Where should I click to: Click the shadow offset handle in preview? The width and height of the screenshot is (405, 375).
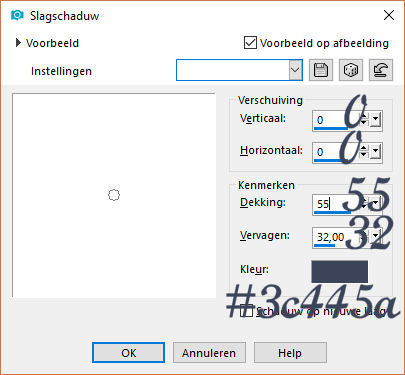point(114,195)
